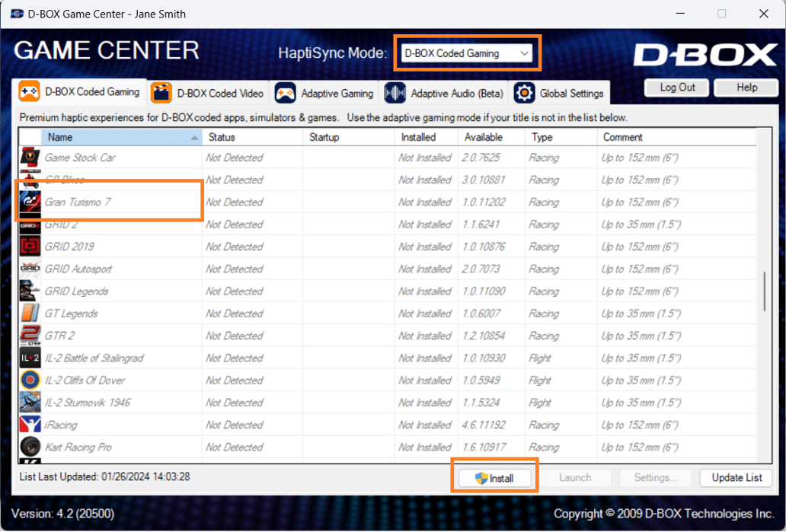
Task: Click the Update List button
Action: 736,478
